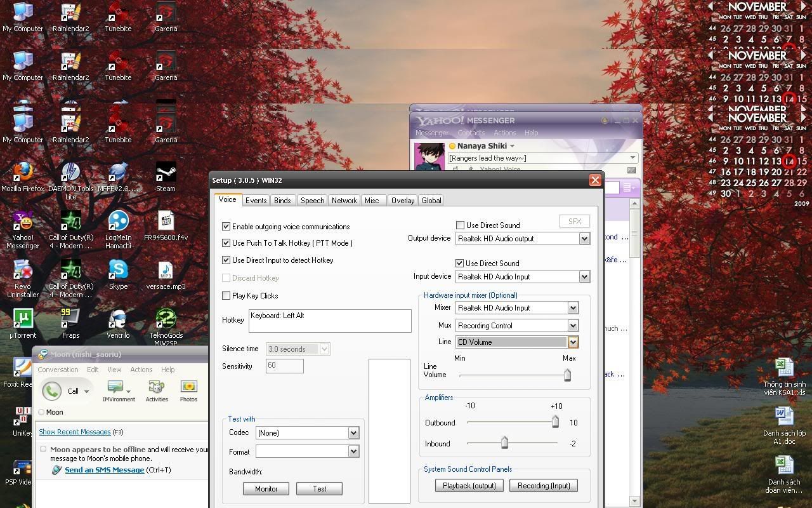Open the Playback (output) control panel

click(469, 485)
